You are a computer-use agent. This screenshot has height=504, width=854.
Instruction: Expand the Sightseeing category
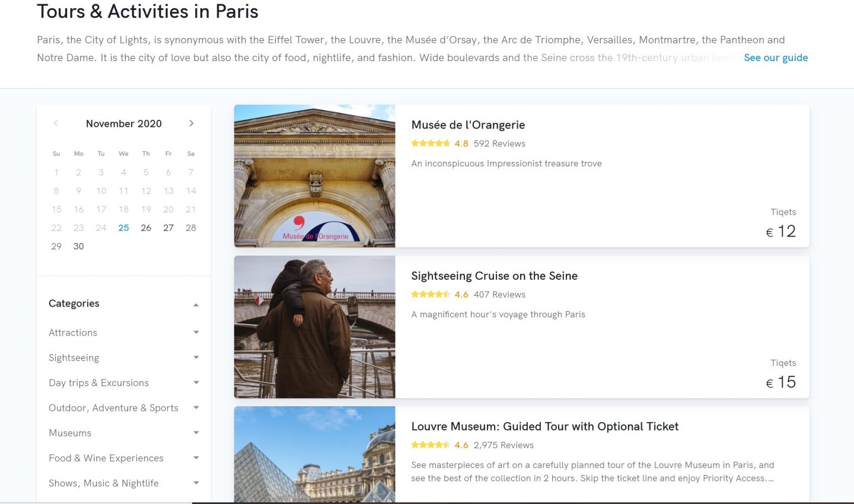pos(196,358)
